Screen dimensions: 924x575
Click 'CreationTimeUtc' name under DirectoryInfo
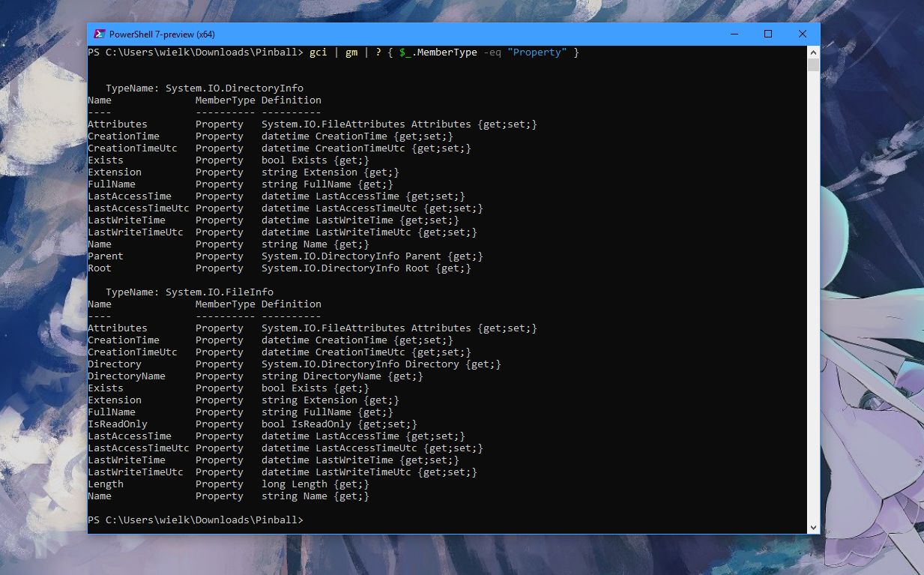pyautogui.click(x=133, y=148)
